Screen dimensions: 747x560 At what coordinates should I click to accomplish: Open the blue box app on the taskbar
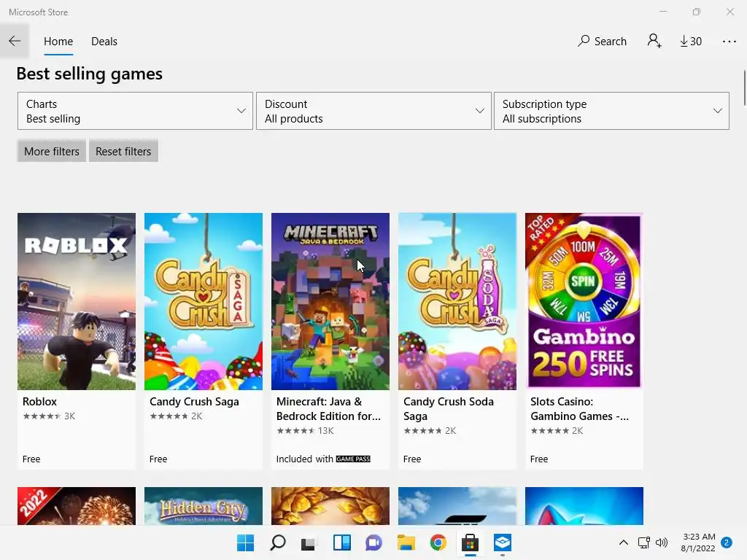[x=502, y=542]
